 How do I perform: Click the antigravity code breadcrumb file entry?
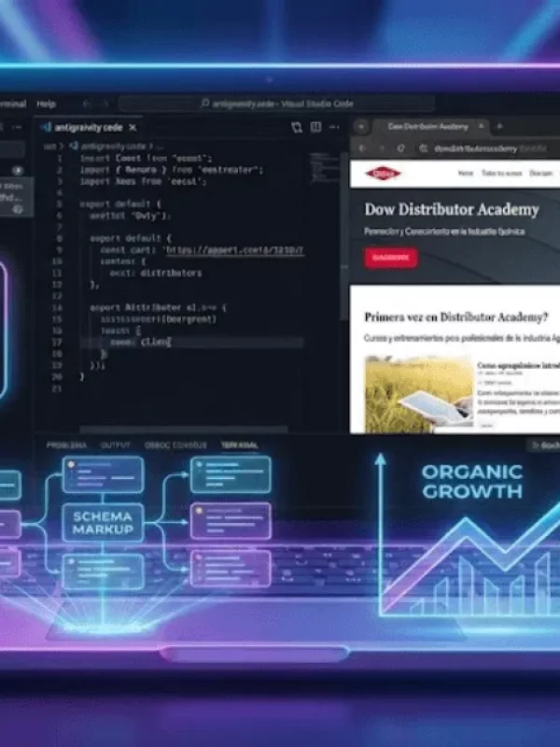[x=113, y=147]
